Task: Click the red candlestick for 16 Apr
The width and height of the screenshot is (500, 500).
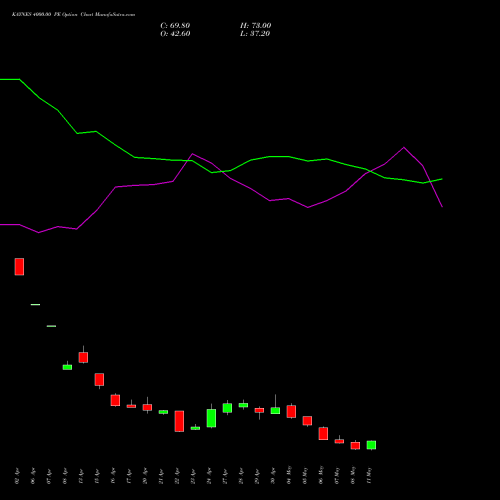Action: click(x=115, y=400)
